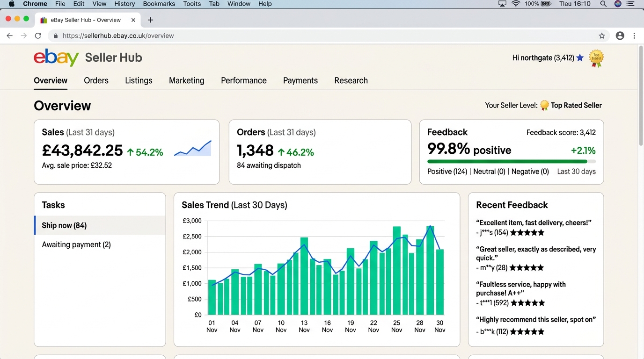Go to the Performance tab
This screenshot has height=359, width=644.
click(244, 80)
